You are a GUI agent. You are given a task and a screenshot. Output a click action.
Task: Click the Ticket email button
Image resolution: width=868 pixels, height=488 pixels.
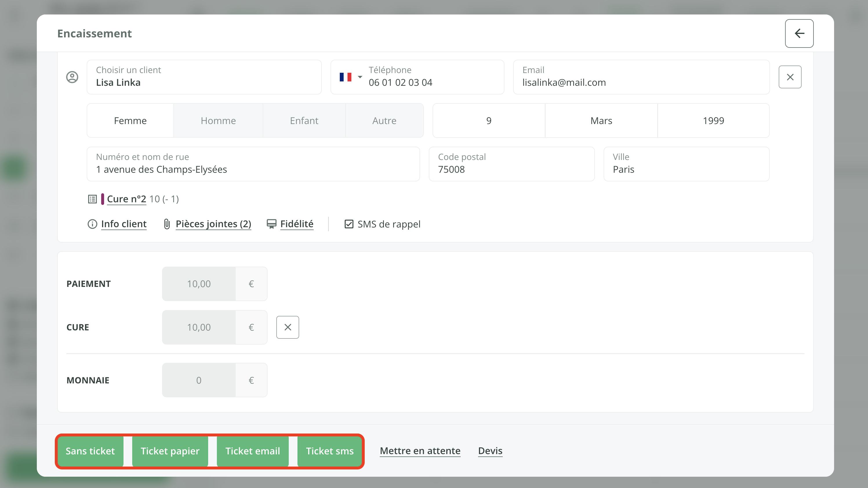[253, 451]
